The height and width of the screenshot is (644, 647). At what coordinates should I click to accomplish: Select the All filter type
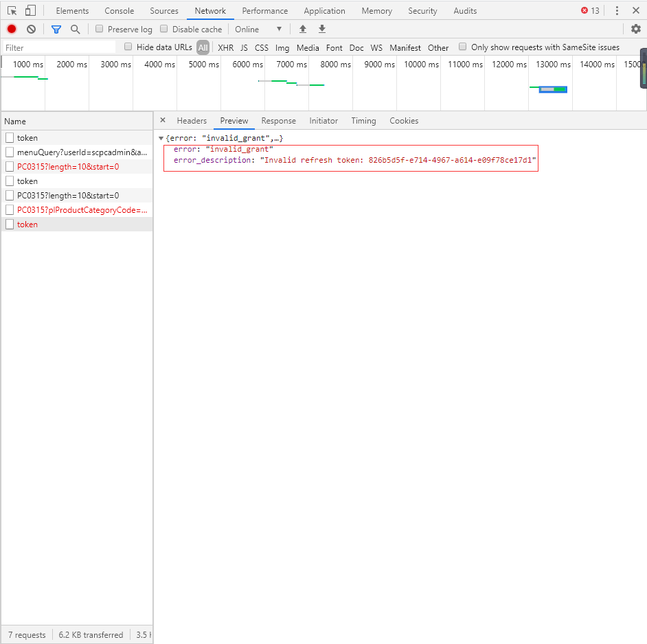(203, 47)
